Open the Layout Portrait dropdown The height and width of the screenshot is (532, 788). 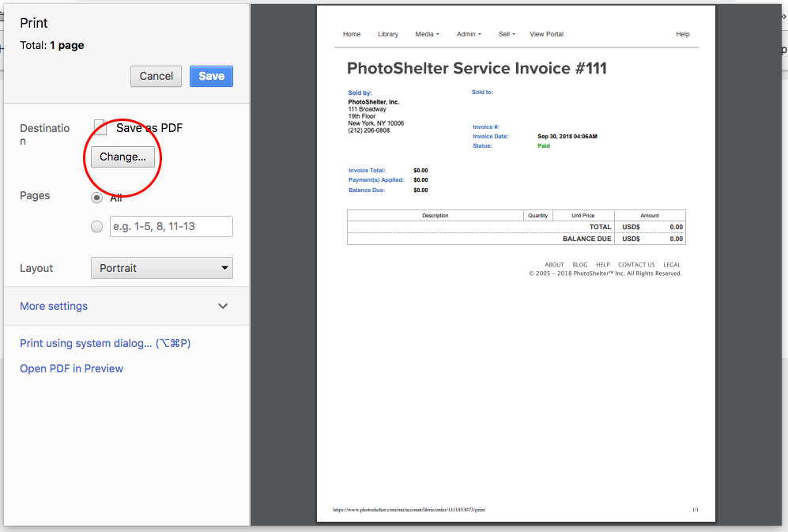point(162,268)
